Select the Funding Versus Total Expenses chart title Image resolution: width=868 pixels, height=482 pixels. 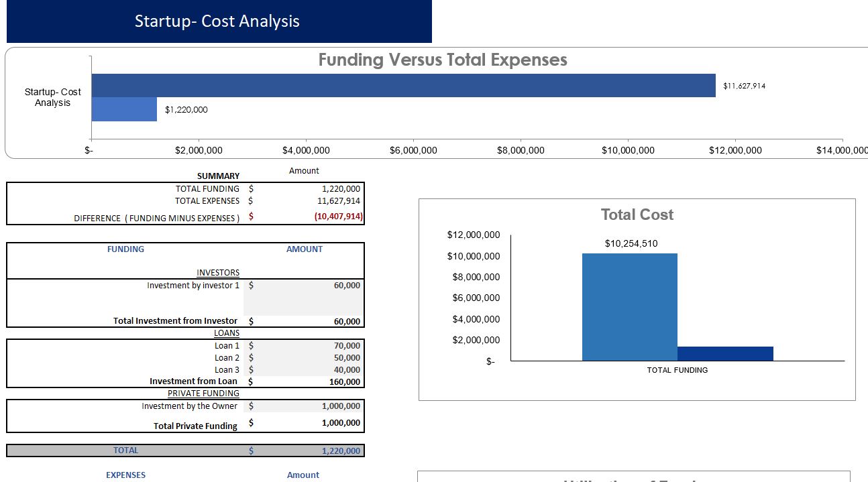(x=442, y=60)
